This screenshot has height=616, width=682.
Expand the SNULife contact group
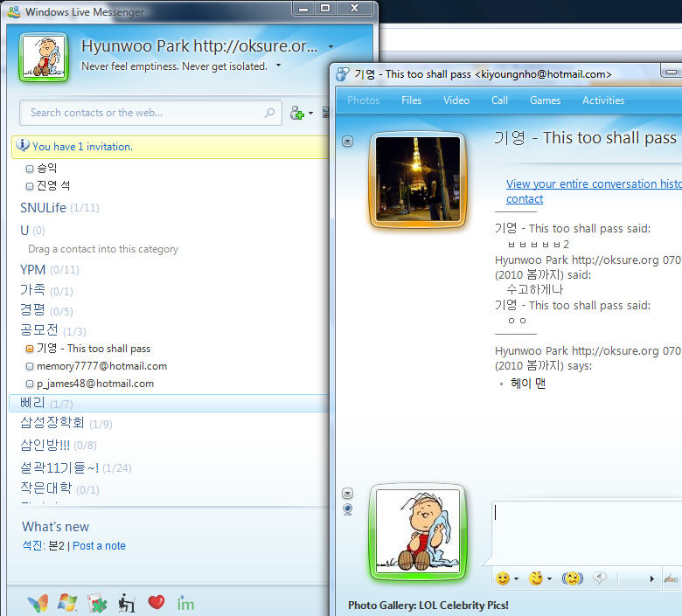coord(43,207)
